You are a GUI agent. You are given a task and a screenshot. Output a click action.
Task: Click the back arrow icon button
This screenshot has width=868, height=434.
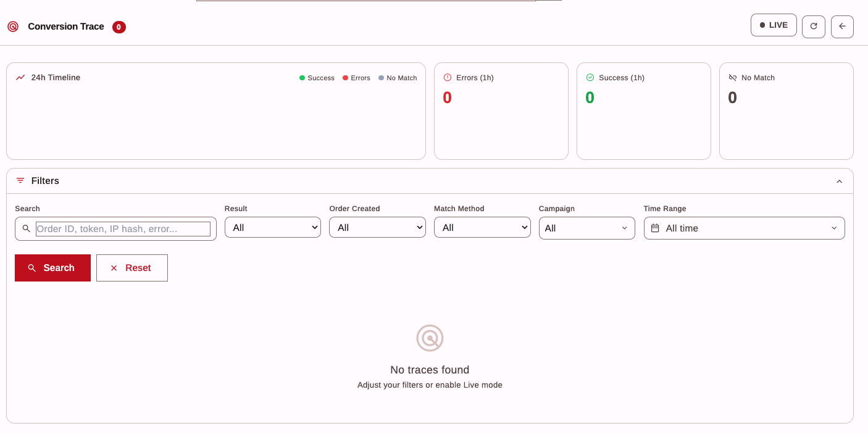pos(842,27)
